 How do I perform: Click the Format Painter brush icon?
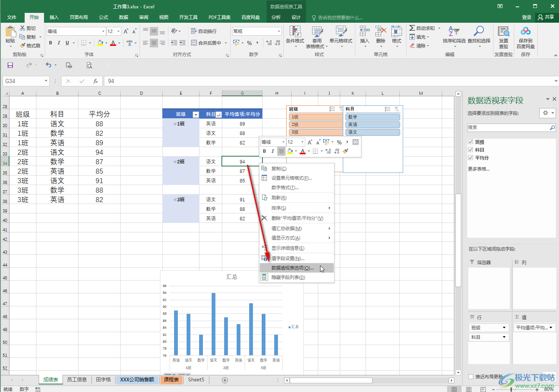click(23, 45)
